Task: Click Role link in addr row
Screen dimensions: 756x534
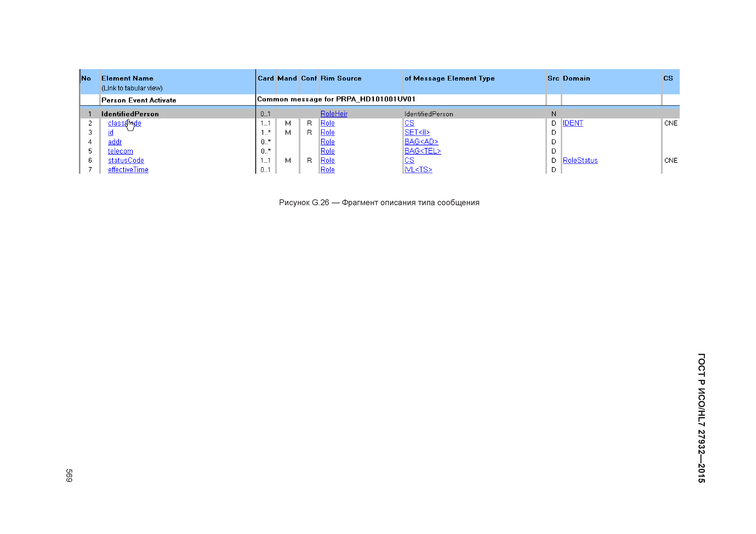Action: pos(328,142)
